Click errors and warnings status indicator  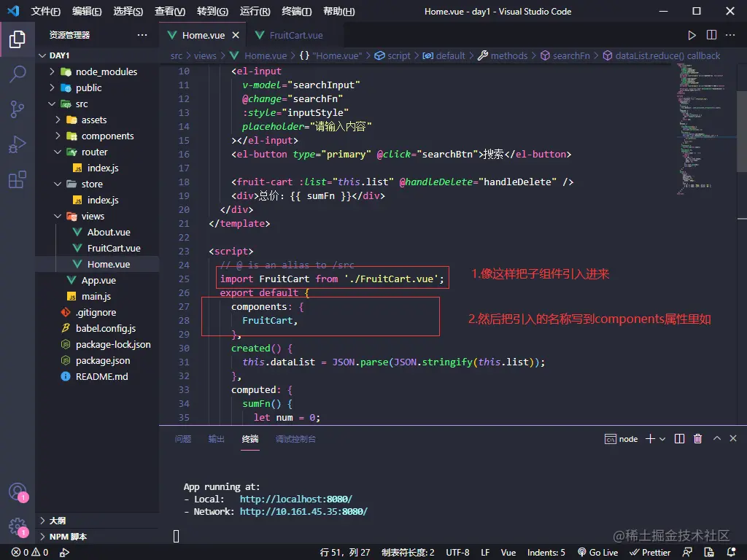coord(30,552)
